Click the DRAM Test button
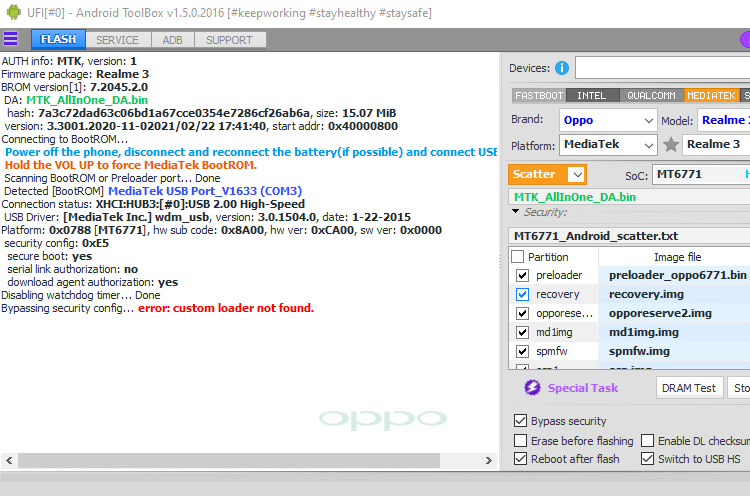This screenshot has height=496, width=750. 689,388
